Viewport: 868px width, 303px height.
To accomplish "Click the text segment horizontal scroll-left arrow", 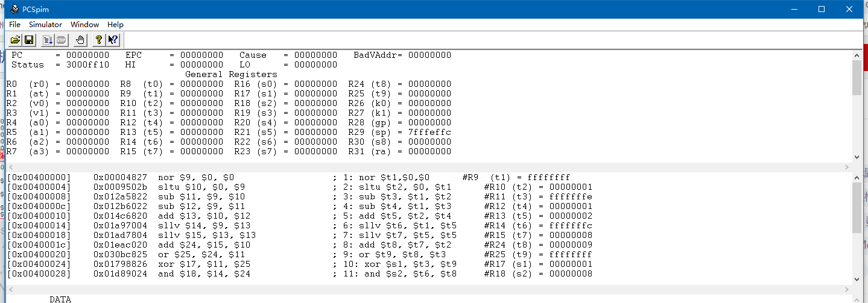I will pyautogui.click(x=10, y=289).
